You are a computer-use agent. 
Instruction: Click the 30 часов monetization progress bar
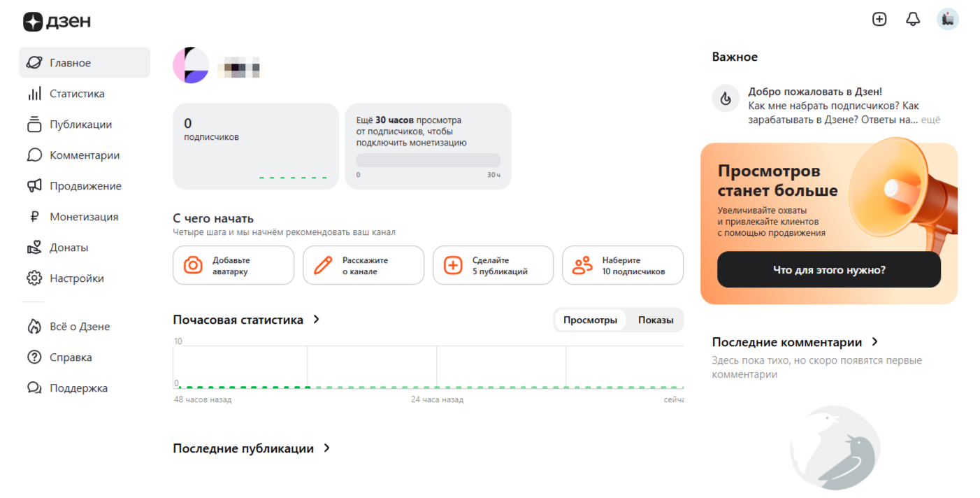(x=428, y=160)
